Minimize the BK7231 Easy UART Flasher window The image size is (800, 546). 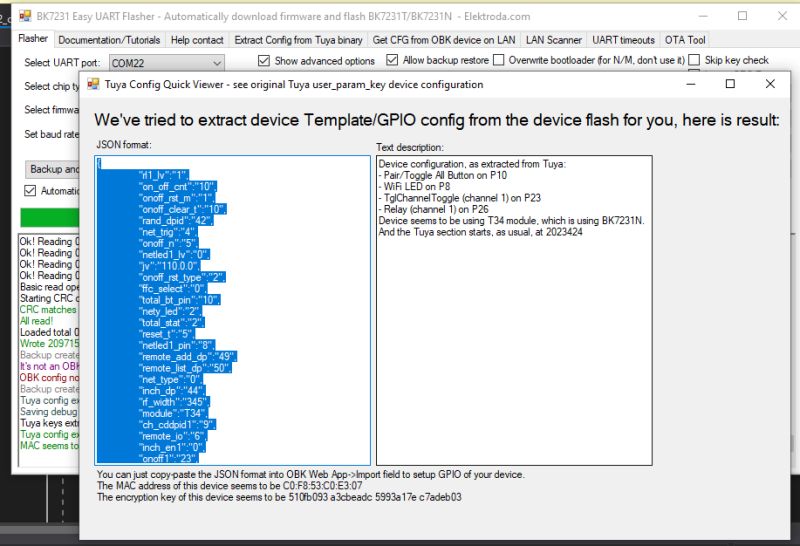[703, 16]
